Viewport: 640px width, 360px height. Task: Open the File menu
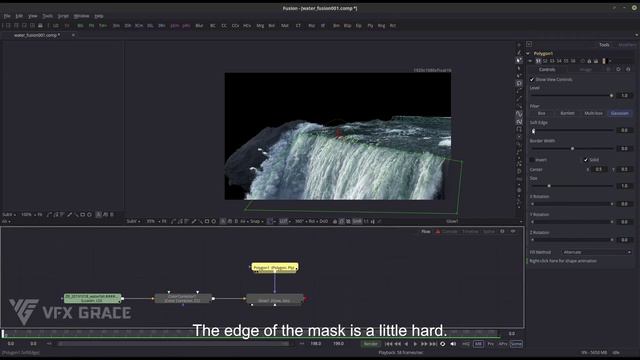pos(7,16)
